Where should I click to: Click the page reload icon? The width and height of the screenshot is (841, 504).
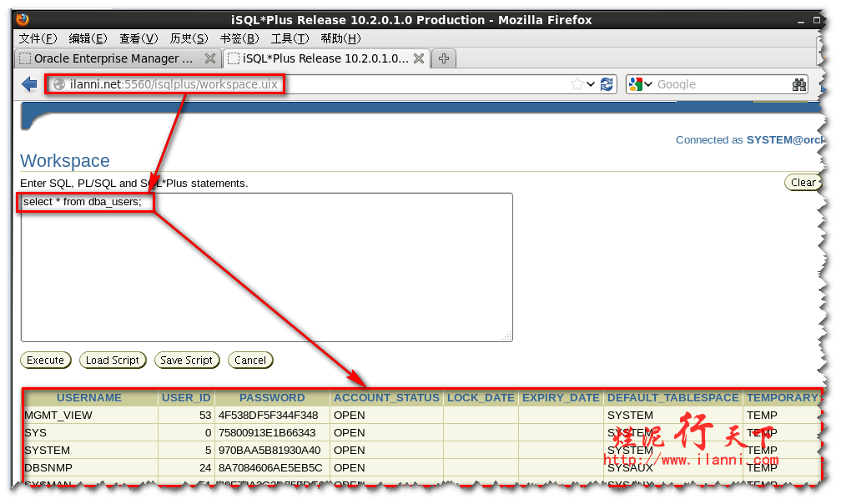click(607, 84)
